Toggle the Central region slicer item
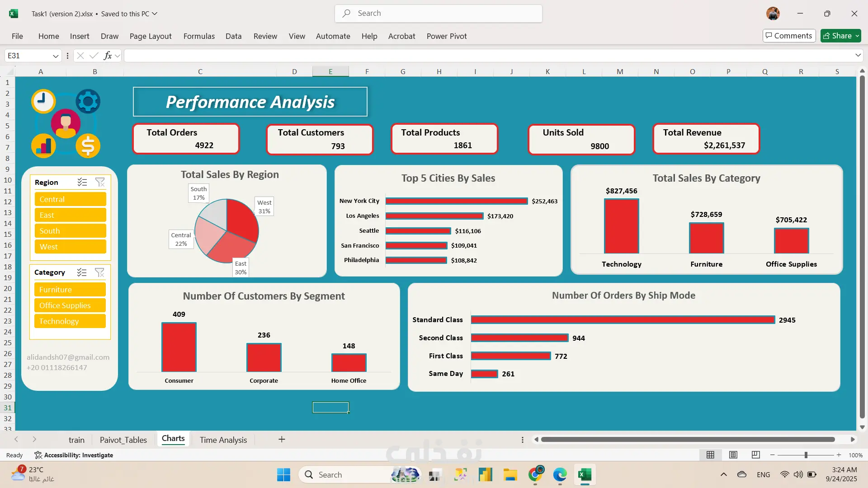The height and width of the screenshot is (488, 868). [x=70, y=199]
